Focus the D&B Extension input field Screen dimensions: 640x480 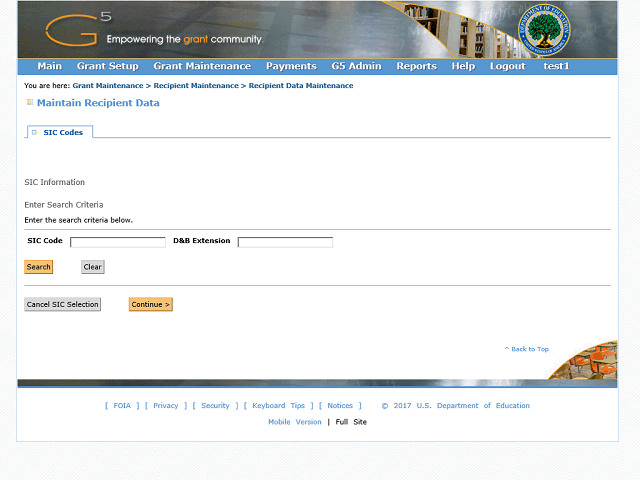click(x=285, y=242)
